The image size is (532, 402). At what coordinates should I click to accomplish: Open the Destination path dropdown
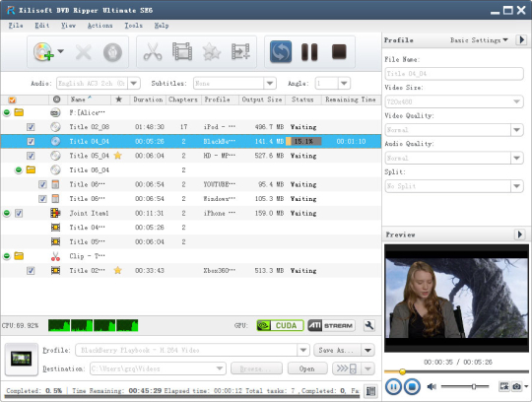(x=220, y=368)
